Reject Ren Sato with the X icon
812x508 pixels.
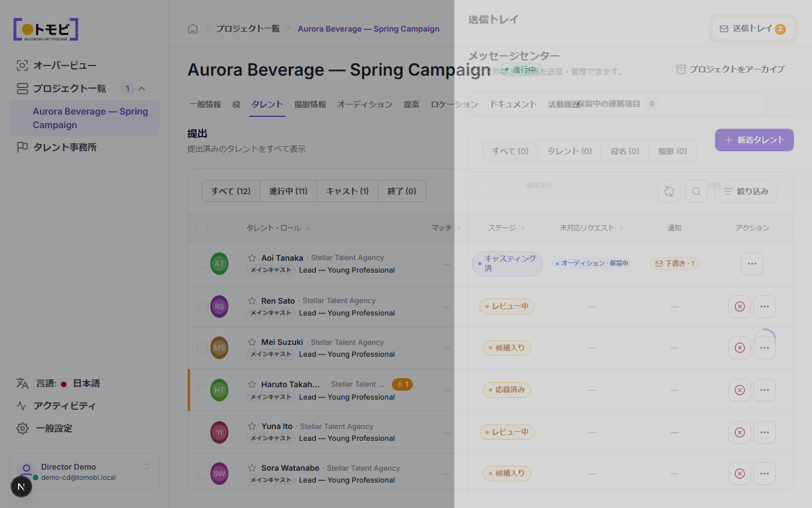(740, 306)
